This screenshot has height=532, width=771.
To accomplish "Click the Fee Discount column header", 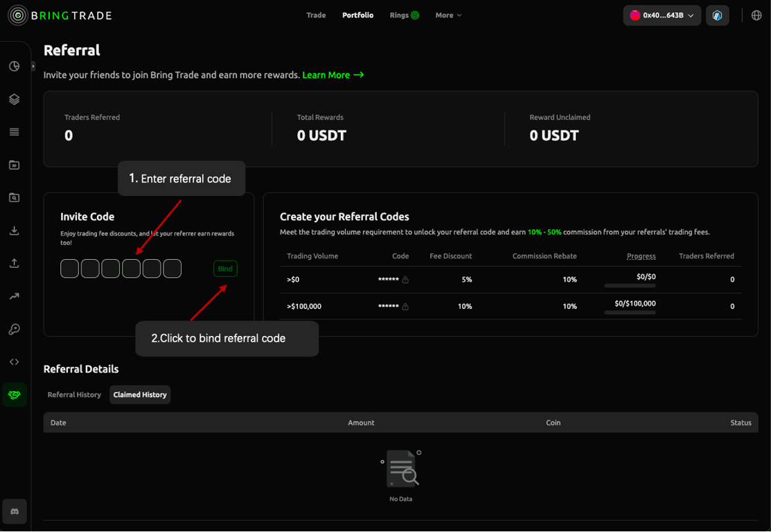I will [450, 256].
